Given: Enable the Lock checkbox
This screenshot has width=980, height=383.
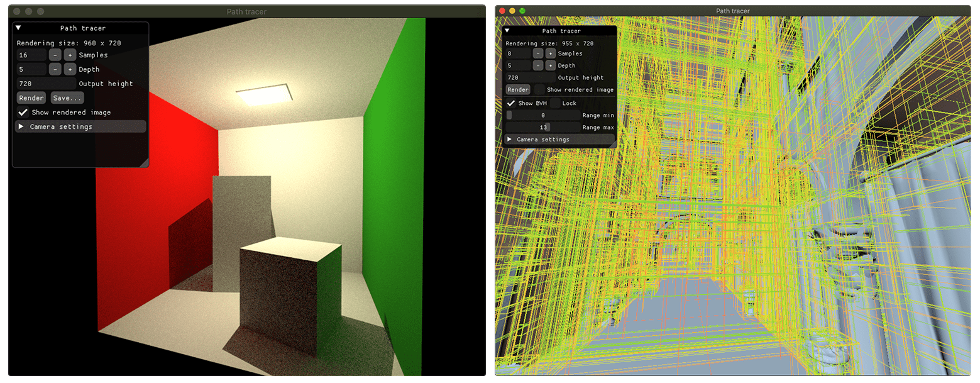Looking at the screenshot, I should click(x=555, y=103).
